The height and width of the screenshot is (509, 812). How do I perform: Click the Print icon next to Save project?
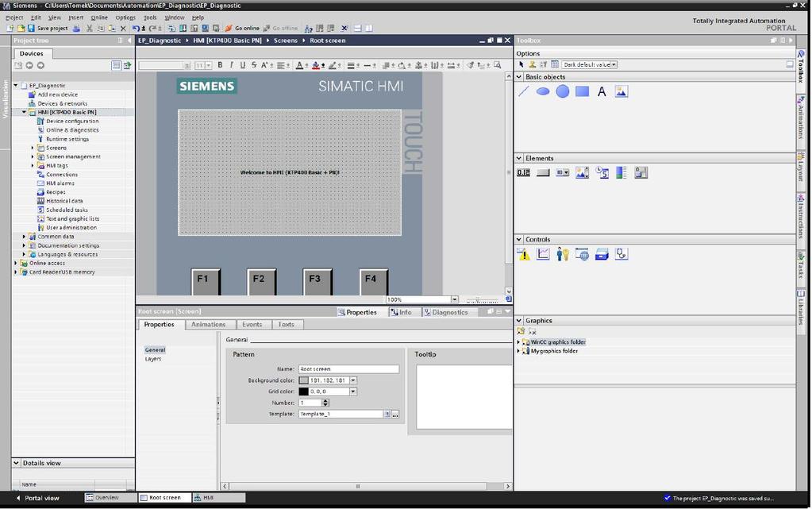[77, 29]
